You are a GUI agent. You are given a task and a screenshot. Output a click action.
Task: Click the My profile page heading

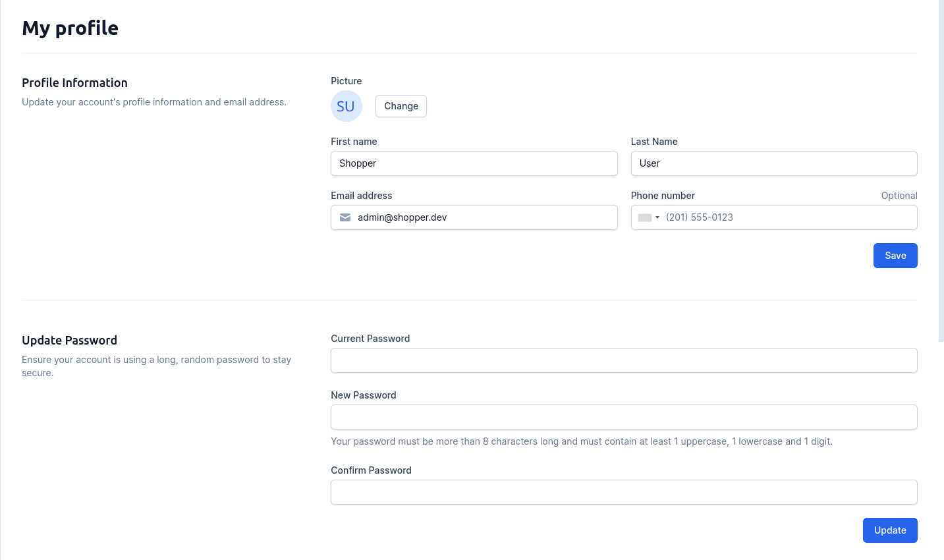70,28
